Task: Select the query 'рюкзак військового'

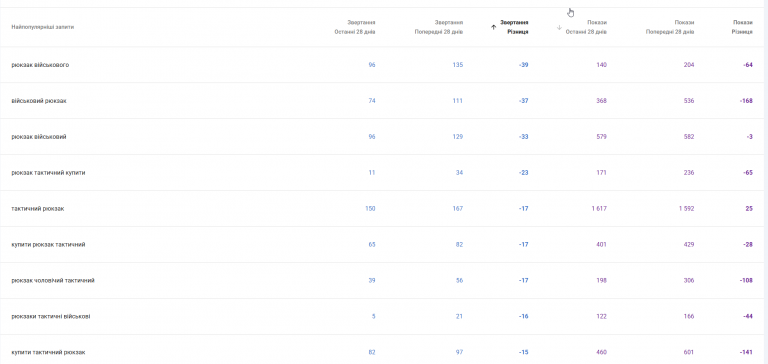Action: (x=40, y=65)
